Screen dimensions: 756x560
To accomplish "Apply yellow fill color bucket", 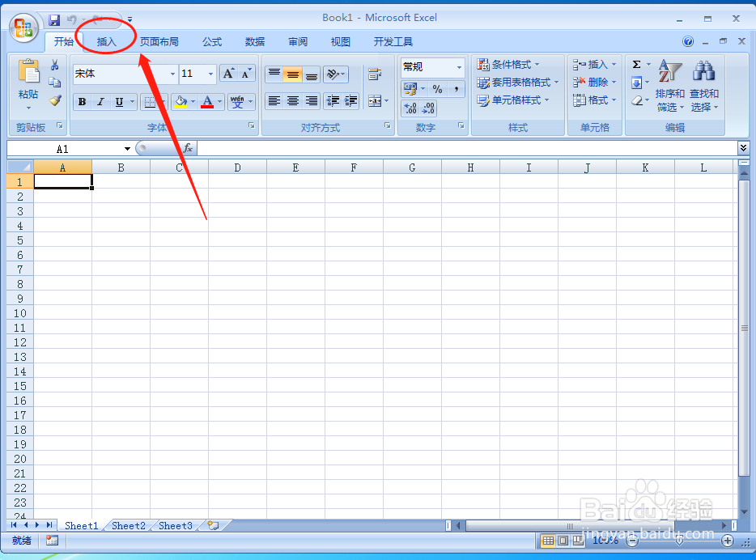I will pos(181,102).
